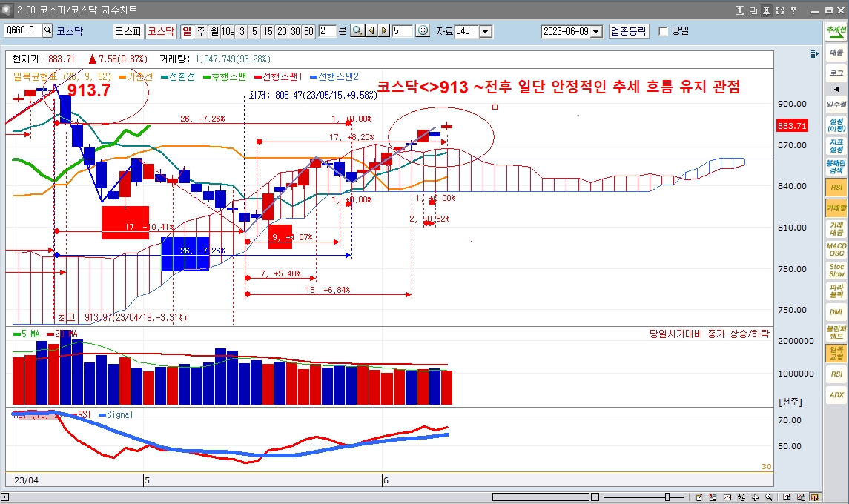Viewport: 849px width, 504px height.
Task: Click the clock icon in toolbar
Action: (423, 31)
